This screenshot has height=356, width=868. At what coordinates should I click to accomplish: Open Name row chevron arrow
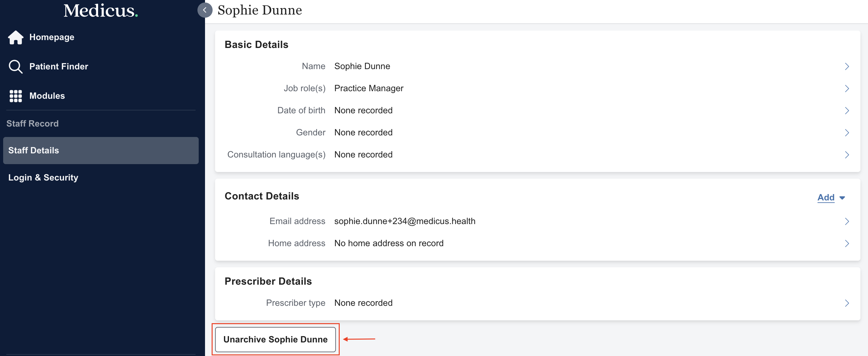pos(847,66)
